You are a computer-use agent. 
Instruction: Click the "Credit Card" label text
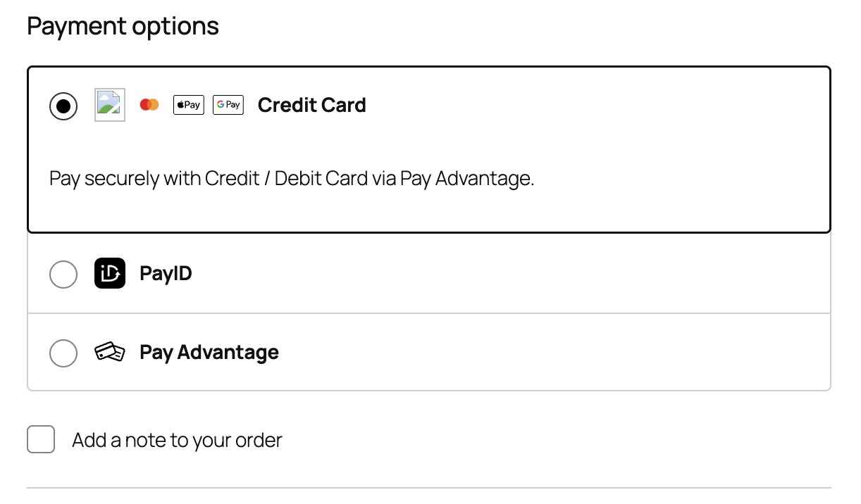(311, 105)
